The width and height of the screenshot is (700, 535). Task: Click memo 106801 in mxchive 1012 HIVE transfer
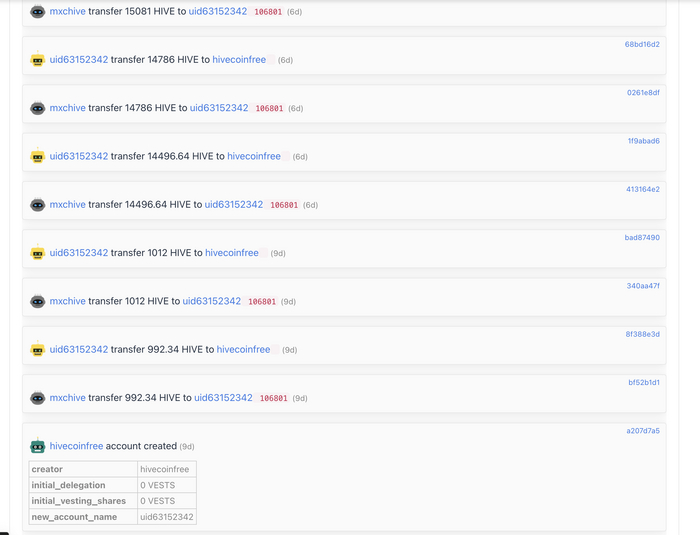[262, 302]
